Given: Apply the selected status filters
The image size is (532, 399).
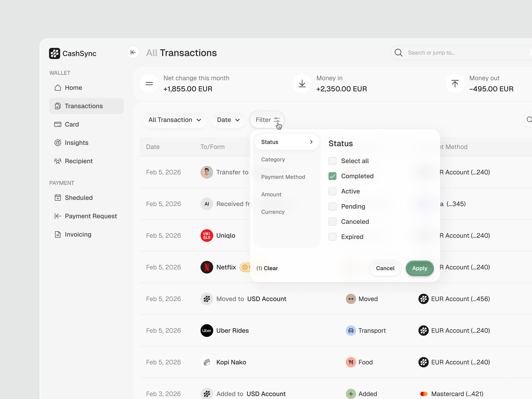Looking at the screenshot, I should 419,268.
